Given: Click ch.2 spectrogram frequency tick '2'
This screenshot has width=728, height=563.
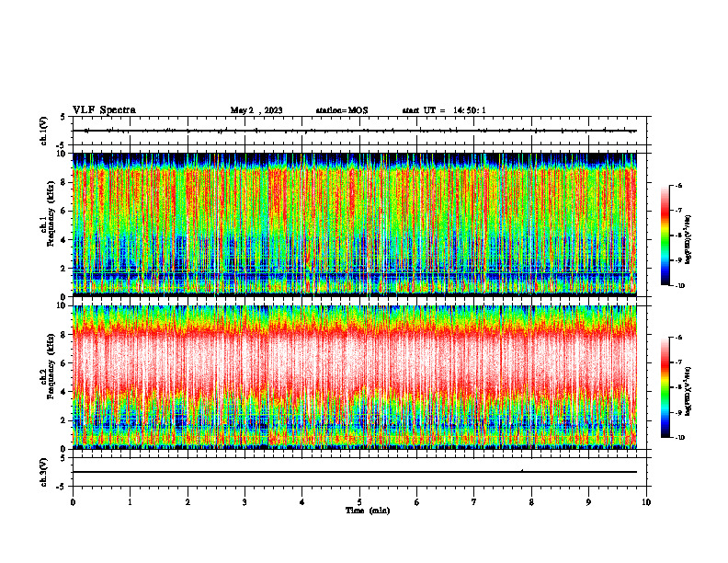Looking at the screenshot, I should pos(64,420).
